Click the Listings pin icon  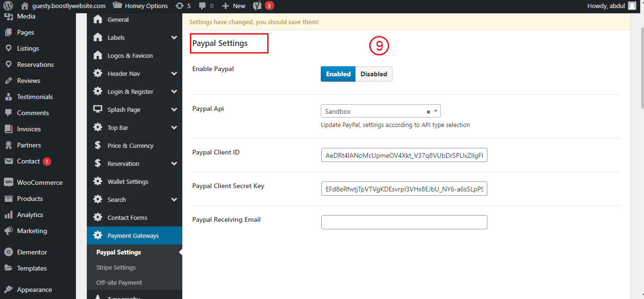click(x=8, y=48)
